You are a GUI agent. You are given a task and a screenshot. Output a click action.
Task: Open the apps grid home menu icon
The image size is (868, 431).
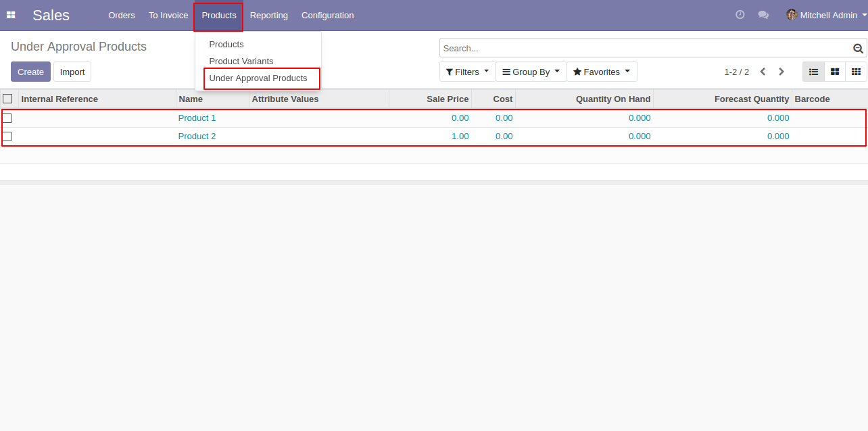point(11,15)
